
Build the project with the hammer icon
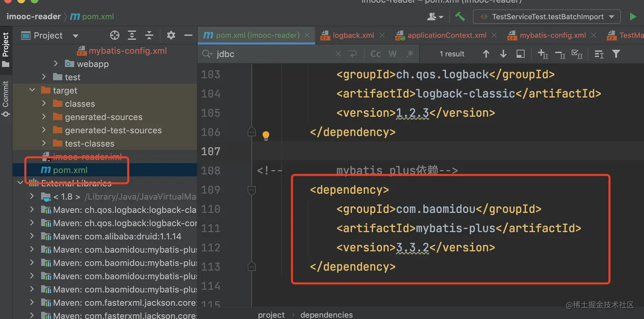(x=460, y=17)
